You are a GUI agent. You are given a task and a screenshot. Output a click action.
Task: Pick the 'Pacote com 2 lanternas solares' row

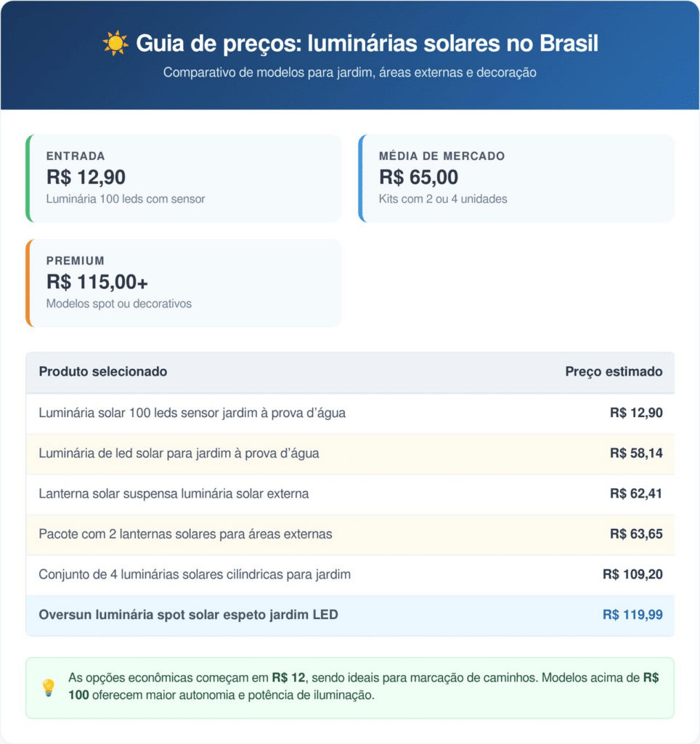tap(185, 534)
